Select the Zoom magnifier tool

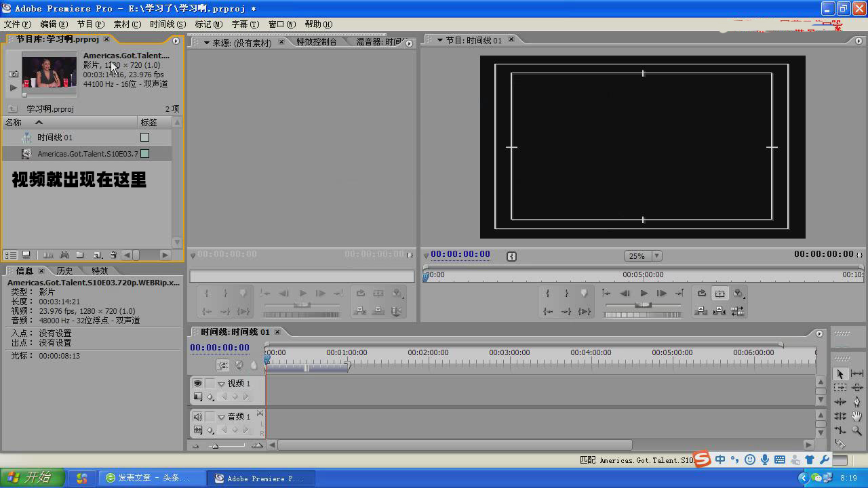click(857, 430)
